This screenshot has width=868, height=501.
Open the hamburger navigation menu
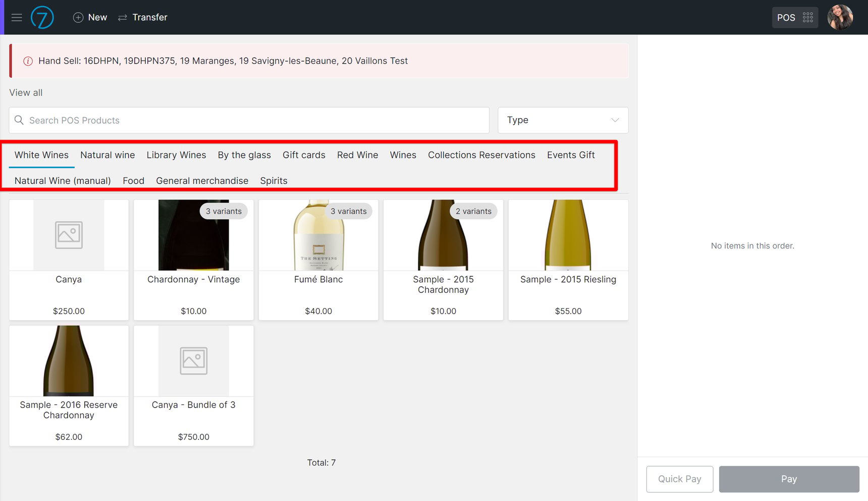click(x=17, y=17)
